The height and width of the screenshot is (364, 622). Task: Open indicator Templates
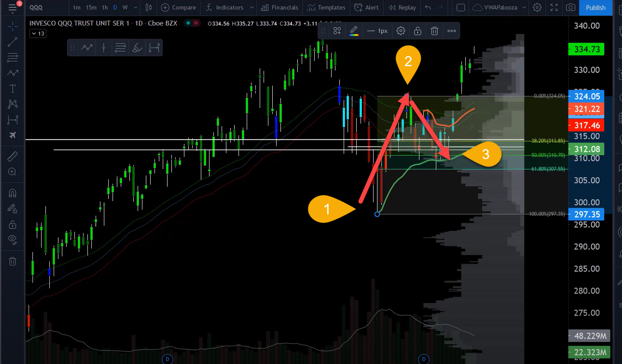326,7
